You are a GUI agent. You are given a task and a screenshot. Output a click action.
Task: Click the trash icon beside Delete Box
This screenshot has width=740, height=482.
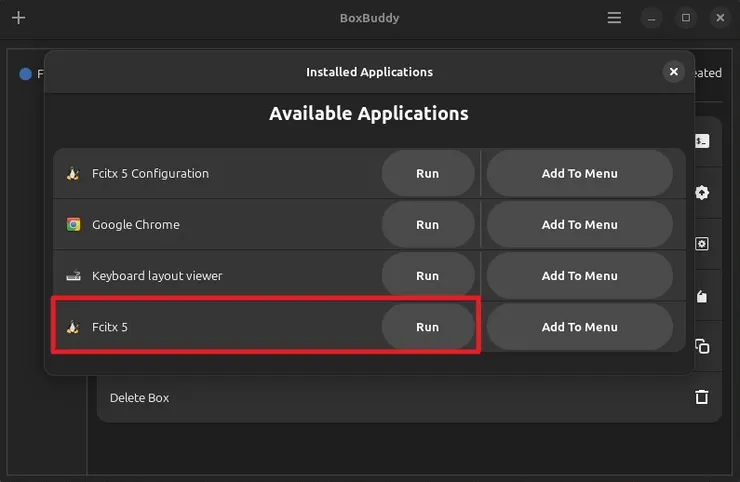(x=702, y=397)
